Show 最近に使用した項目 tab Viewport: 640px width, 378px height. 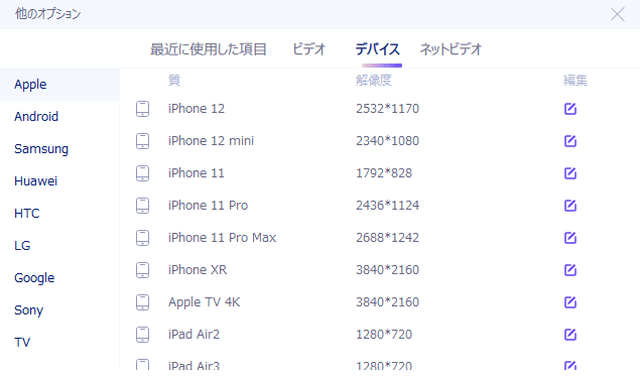[208, 49]
